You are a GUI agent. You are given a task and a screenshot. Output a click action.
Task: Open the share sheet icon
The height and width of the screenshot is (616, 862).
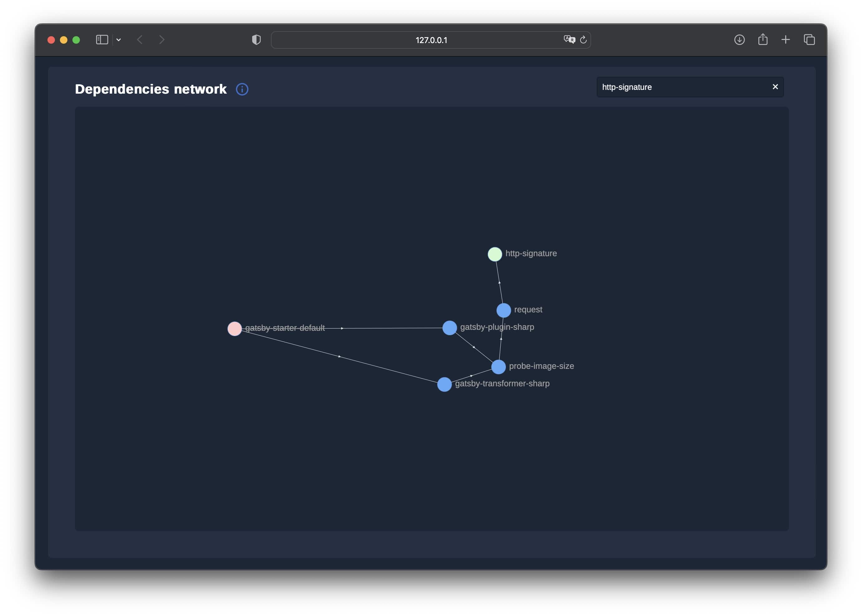pos(762,39)
